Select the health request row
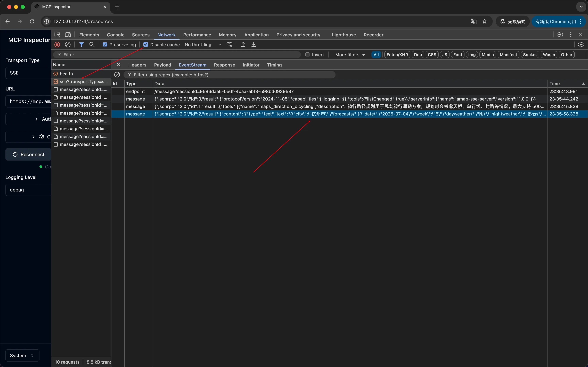The height and width of the screenshot is (367, 588). pyautogui.click(x=81, y=73)
